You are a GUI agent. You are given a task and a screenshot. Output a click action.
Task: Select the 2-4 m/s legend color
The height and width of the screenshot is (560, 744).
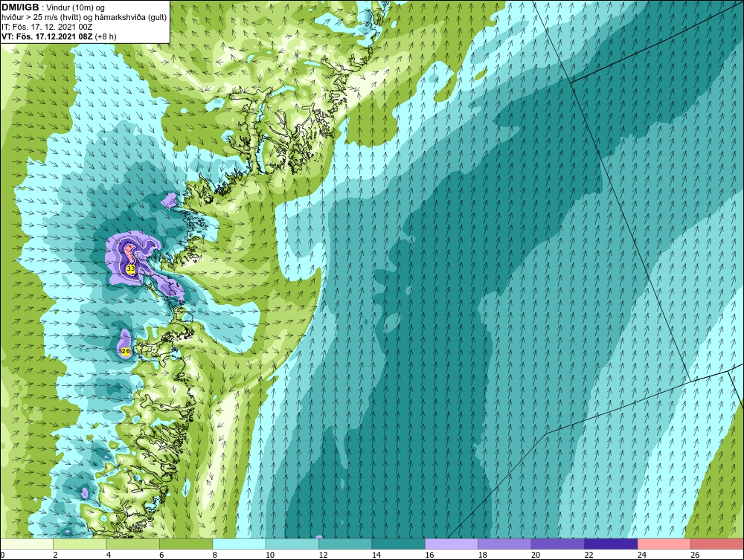pos(80,544)
